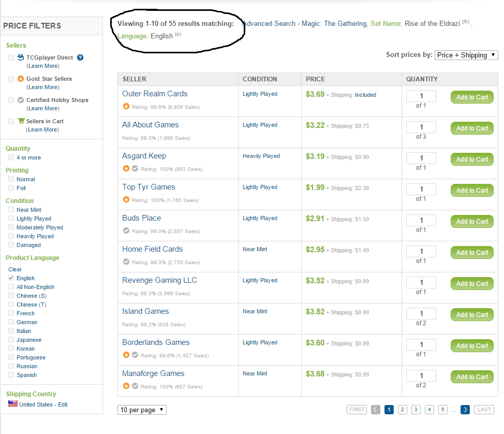Open Learn More under Certified Hobby Shops
Viewport: 504px width, 434px height.
[x=43, y=108]
